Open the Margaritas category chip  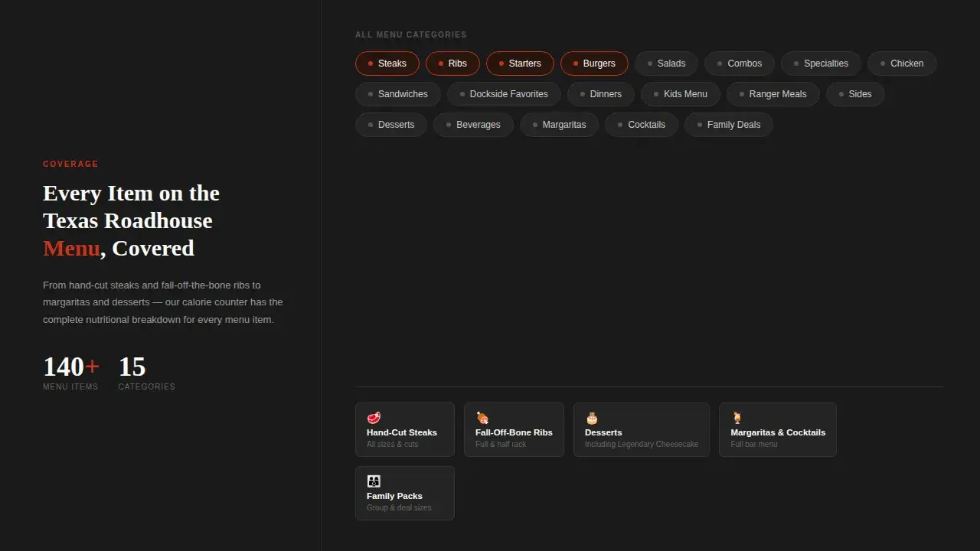[559, 125]
